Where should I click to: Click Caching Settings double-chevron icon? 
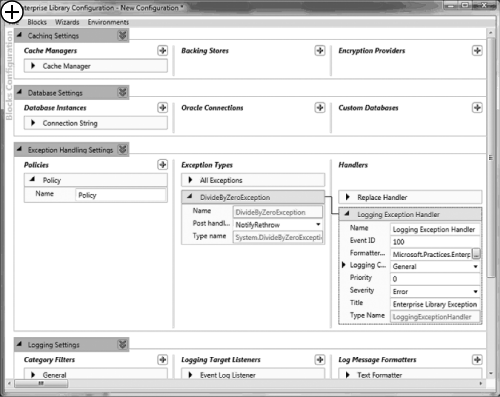tap(122, 35)
